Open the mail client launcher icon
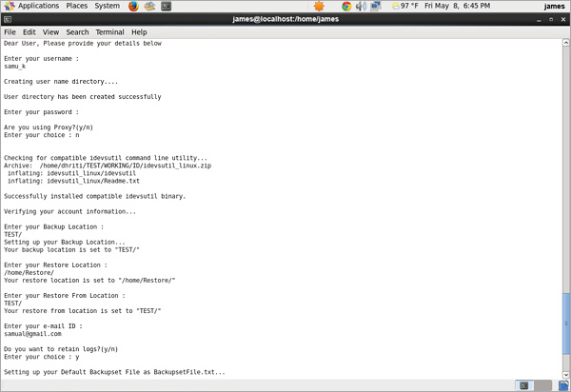 tap(149, 7)
